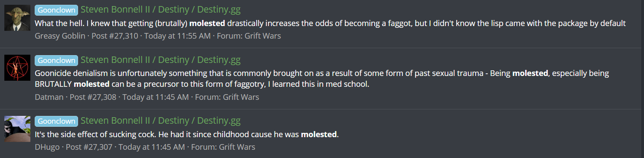Image resolution: width=644 pixels, height=158 pixels.
Task: Go to Post #27,307
Action: point(89,147)
